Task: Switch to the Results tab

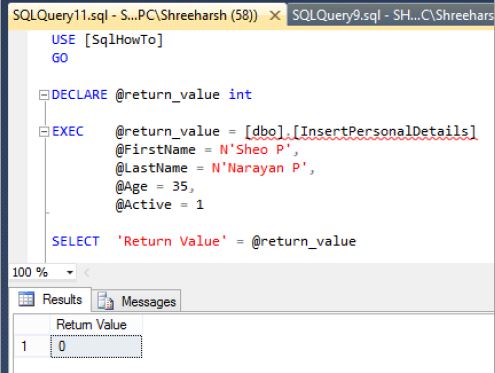Action: (x=50, y=299)
